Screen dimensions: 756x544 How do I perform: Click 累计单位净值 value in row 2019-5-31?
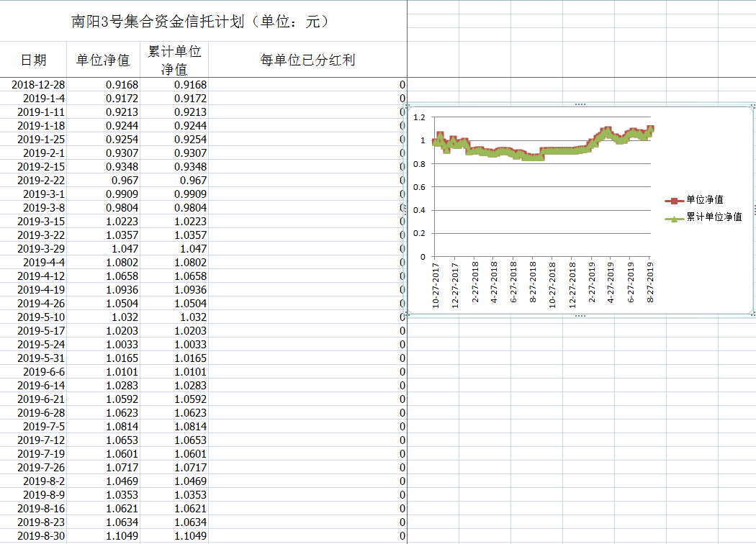tap(174, 358)
